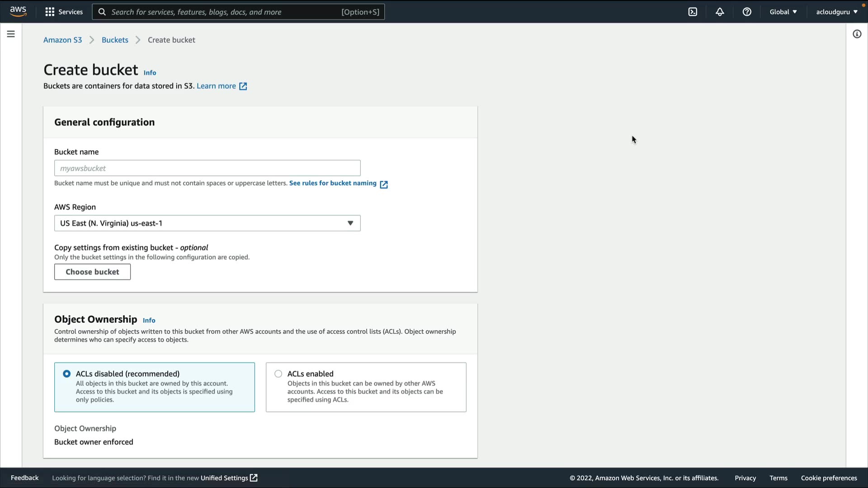This screenshot has height=488, width=868.
Task: Expand the left hamburger navigation menu
Action: coord(11,34)
